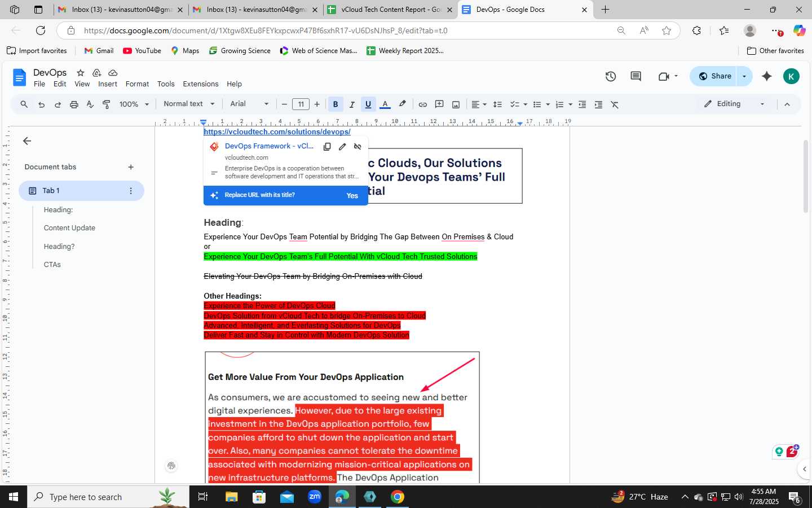Open the Share quick actions arrow
The image size is (812, 508).
pos(744,76)
